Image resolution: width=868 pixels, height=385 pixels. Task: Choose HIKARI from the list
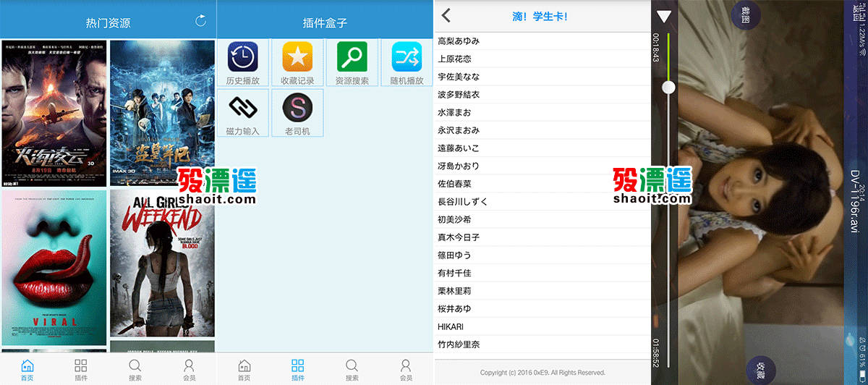tap(542, 326)
